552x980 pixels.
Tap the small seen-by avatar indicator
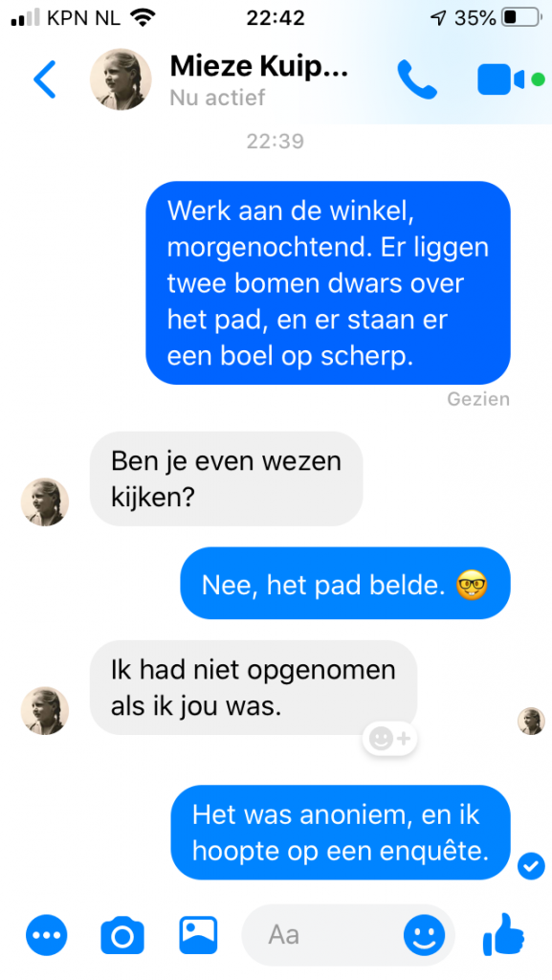coord(531,721)
